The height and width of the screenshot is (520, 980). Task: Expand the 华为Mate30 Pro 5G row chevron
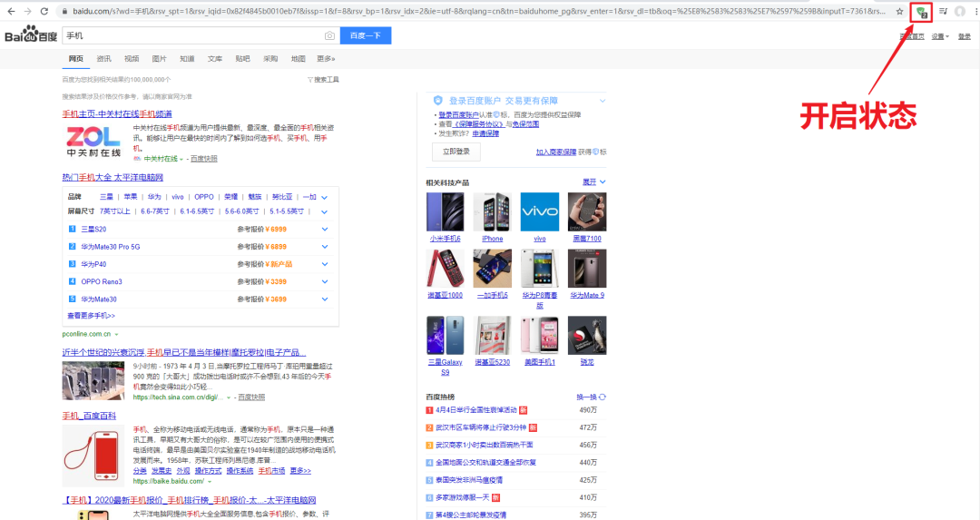pos(324,247)
